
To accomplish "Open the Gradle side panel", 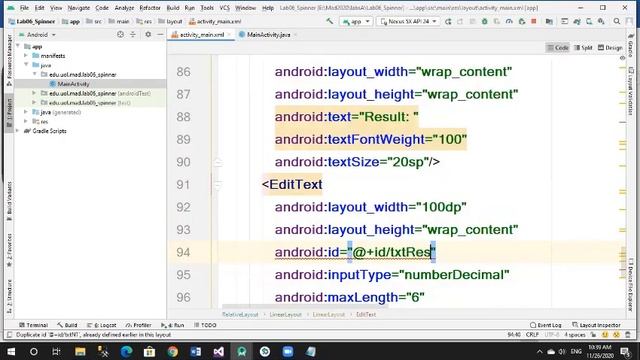I will click(631, 46).
